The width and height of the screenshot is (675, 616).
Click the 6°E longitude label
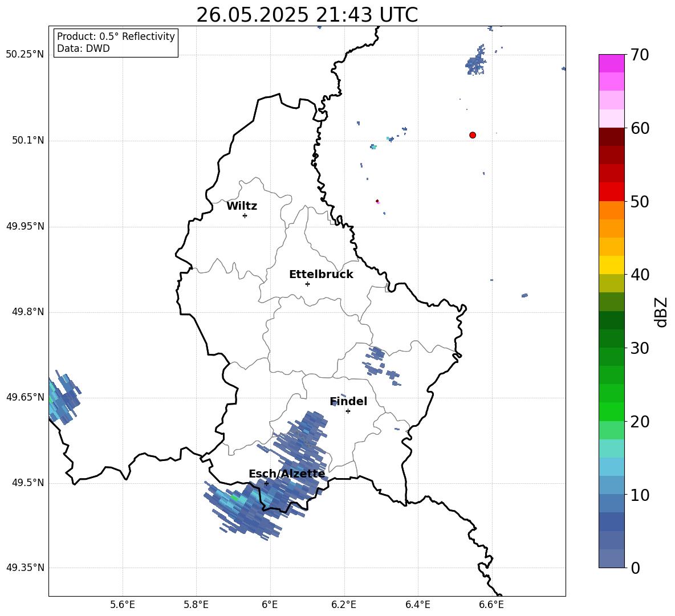[x=270, y=605]
